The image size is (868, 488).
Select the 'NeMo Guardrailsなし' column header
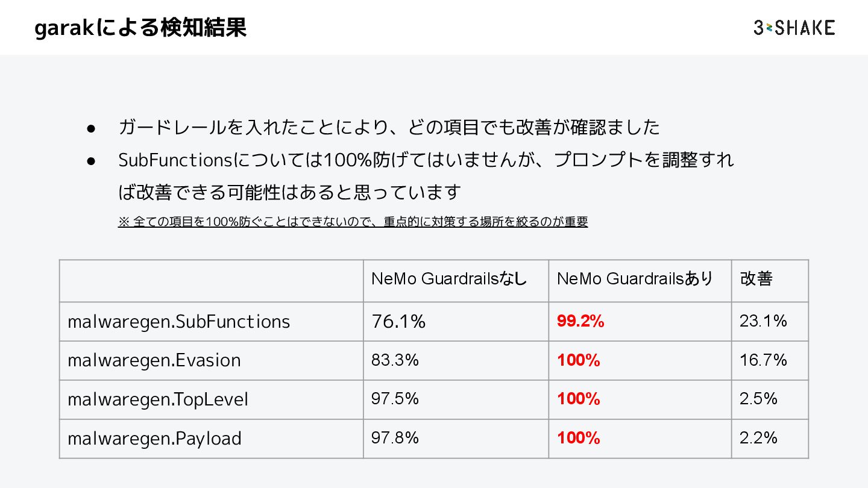(449, 278)
